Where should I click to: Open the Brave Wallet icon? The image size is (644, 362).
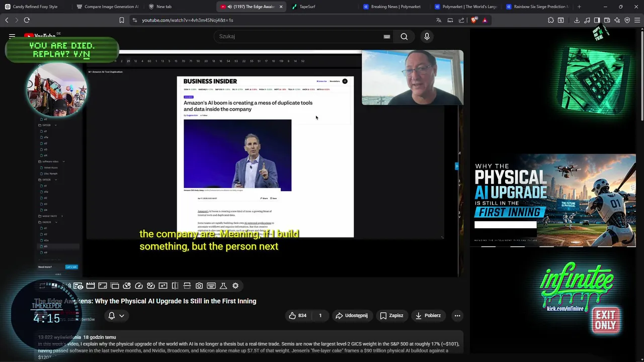607,20
